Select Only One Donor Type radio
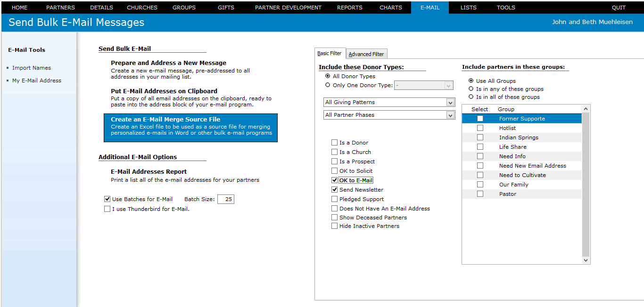644x307 pixels. [328, 85]
